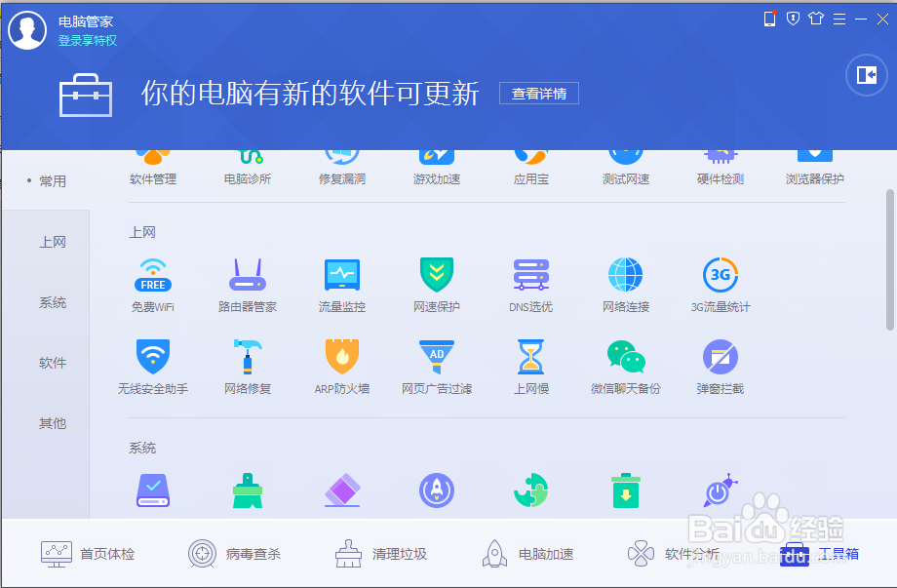The width and height of the screenshot is (897, 588).
Task: Click the vertical scrollbar thumb
Action: click(889, 259)
